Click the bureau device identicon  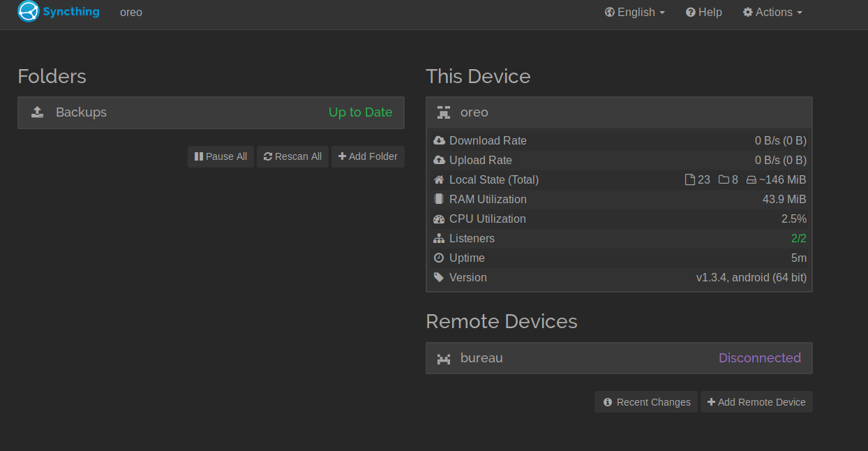[x=443, y=358]
